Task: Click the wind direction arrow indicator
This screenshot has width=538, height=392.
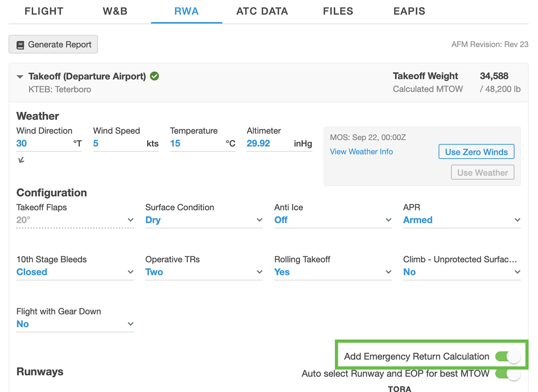Action: pyautogui.click(x=21, y=160)
